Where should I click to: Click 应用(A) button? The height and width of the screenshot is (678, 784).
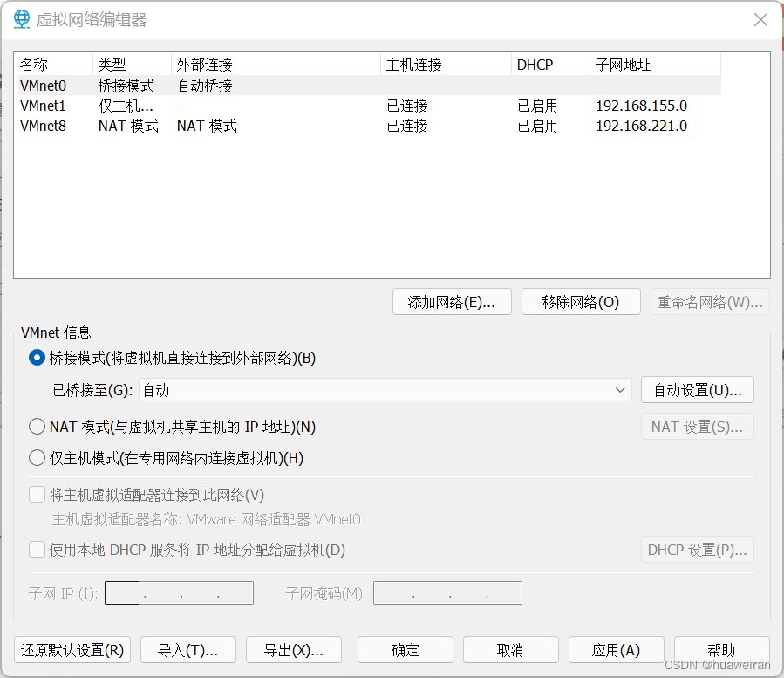point(617,650)
